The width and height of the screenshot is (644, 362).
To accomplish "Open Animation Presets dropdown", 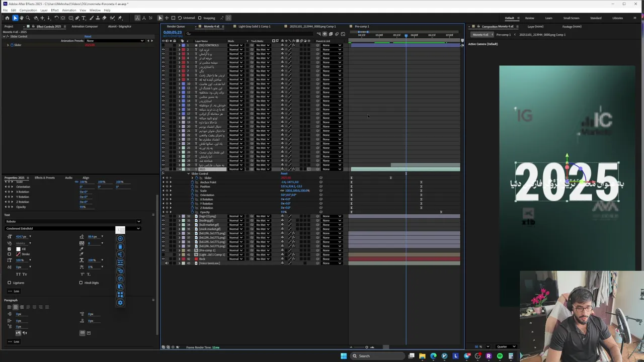I will (x=115, y=41).
